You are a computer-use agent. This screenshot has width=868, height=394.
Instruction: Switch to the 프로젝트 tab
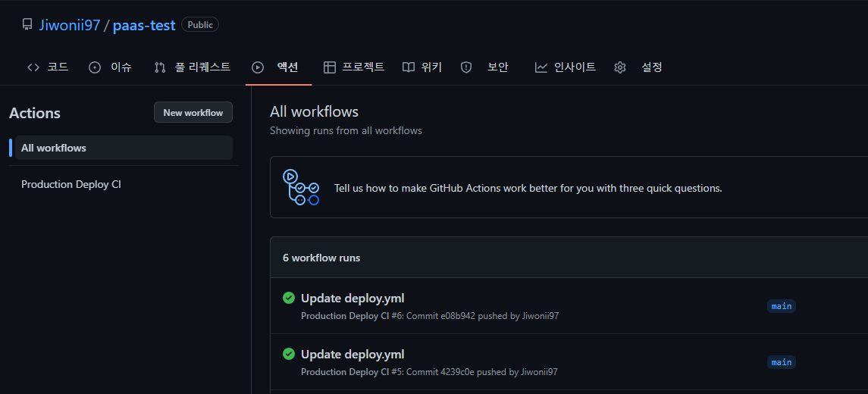363,67
